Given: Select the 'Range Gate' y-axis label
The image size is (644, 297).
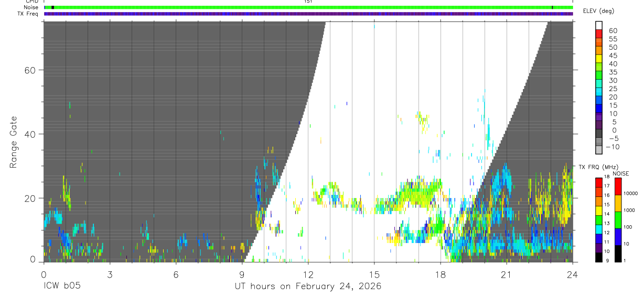Looking at the screenshot, I should pyautogui.click(x=13, y=142).
